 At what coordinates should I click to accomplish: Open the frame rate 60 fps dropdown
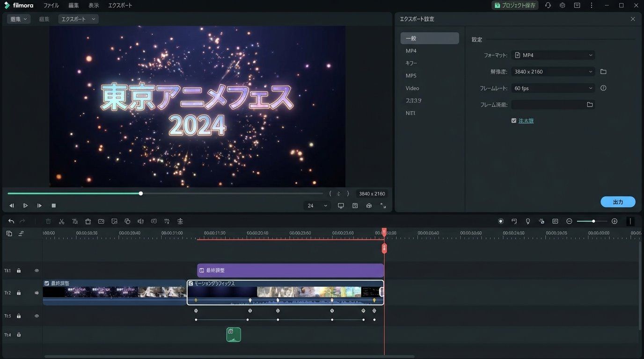click(x=553, y=88)
